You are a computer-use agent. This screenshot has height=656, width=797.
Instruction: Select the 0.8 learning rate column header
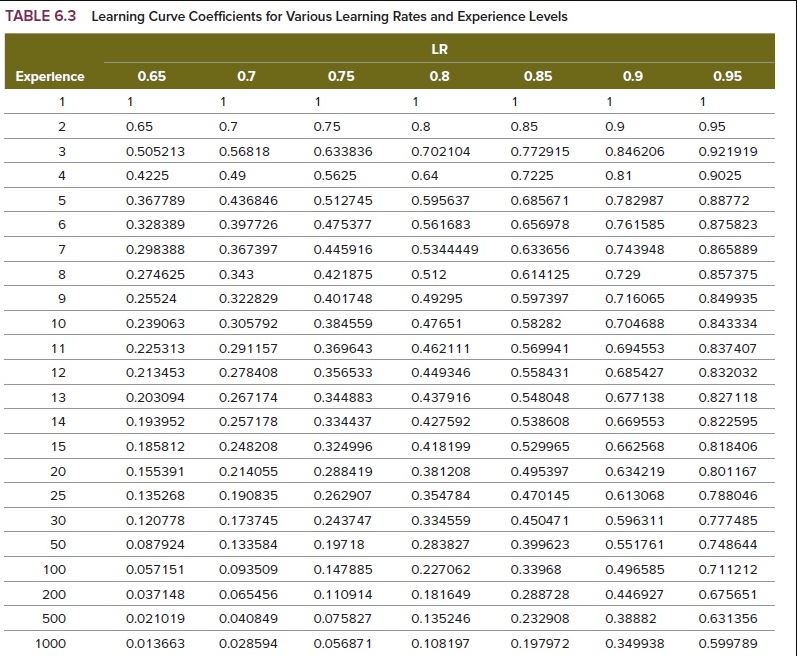(x=439, y=76)
